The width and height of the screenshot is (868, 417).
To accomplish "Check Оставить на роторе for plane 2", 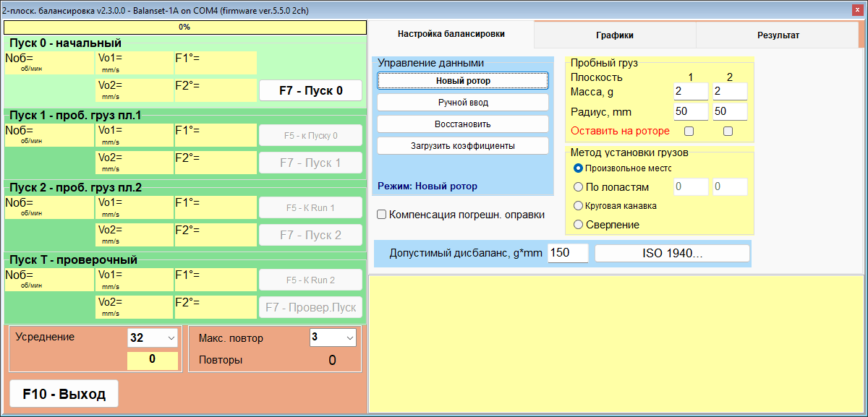I will point(728,131).
